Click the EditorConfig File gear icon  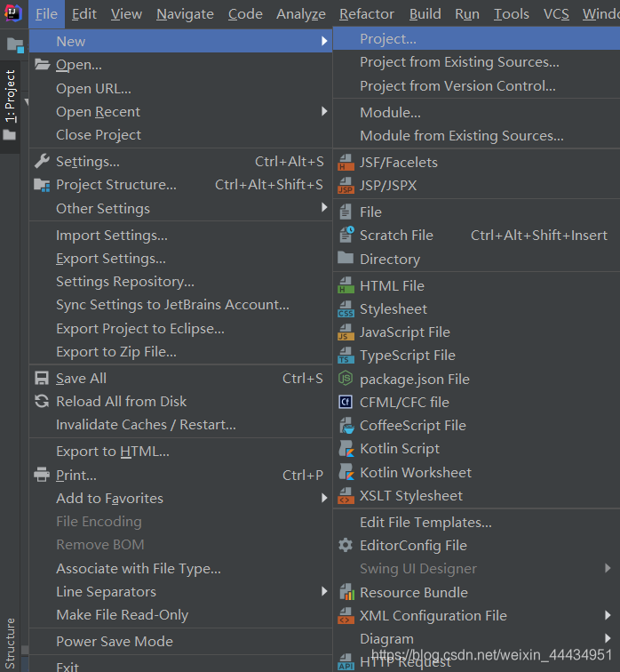point(346,545)
